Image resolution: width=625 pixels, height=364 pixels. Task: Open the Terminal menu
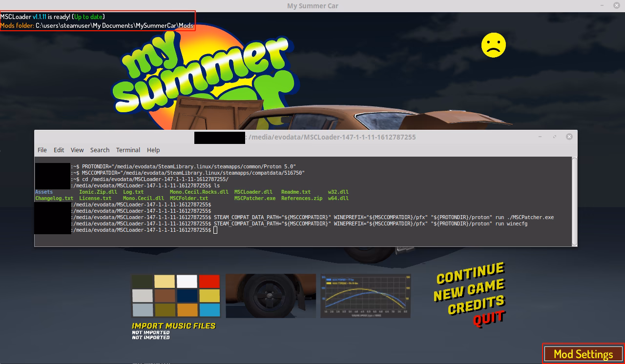pyautogui.click(x=128, y=150)
